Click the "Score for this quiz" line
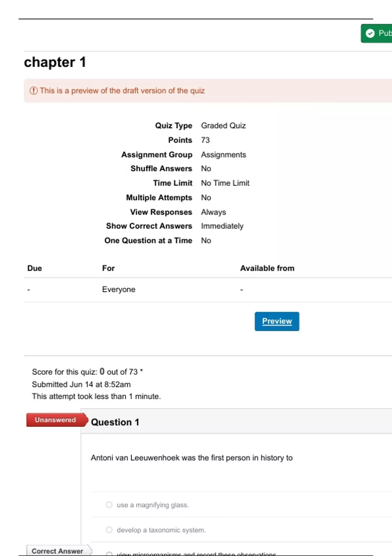This screenshot has height=556, width=392. click(x=87, y=372)
